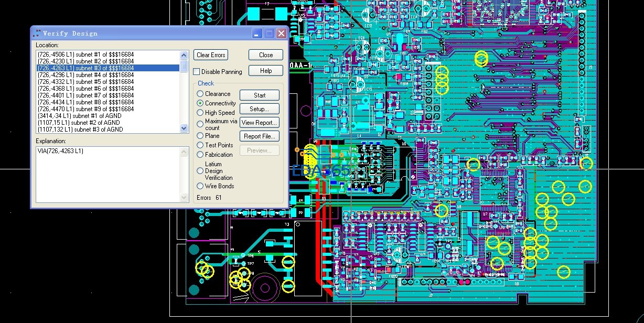Choose the High Speed check
This screenshot has width=644, height=323.
200,113
